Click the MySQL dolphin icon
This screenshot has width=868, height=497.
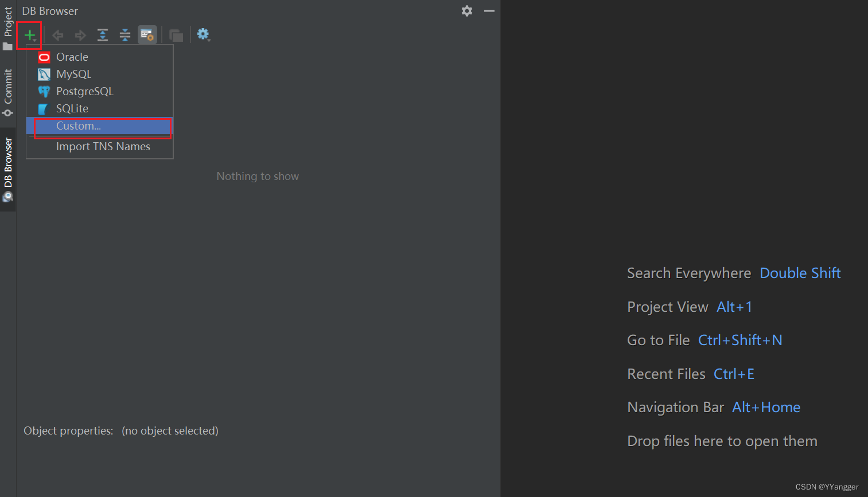pyautogui.click(x=44, y=74)
